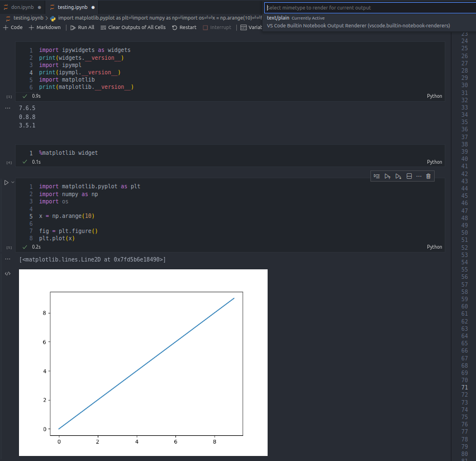This screenshot has height=461, width=476.
Task: Click the %matplotlib widget code line
Action: (x=68, y=153)
